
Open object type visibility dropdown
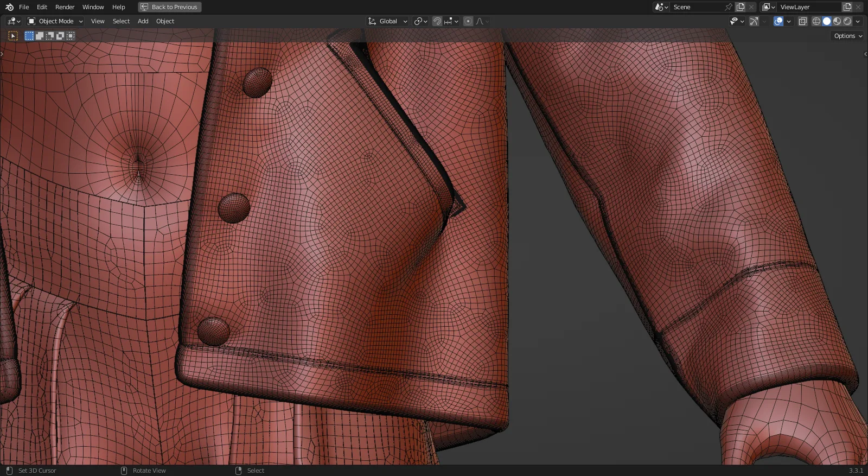737,21
